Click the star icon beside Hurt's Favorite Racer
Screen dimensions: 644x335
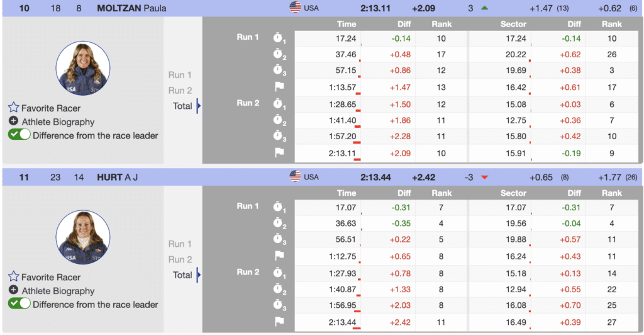(13, 277)
